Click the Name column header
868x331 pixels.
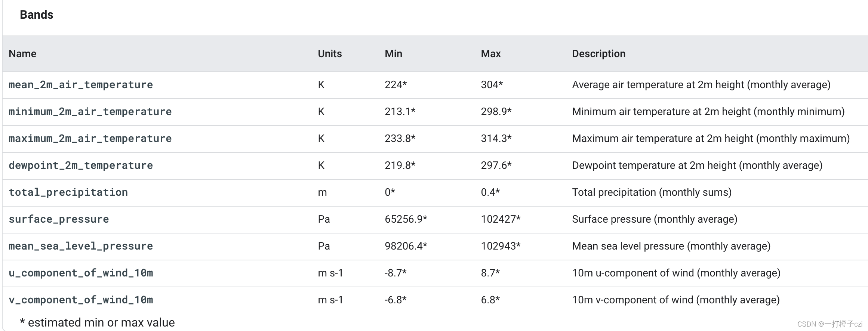[x=22, y=54]
